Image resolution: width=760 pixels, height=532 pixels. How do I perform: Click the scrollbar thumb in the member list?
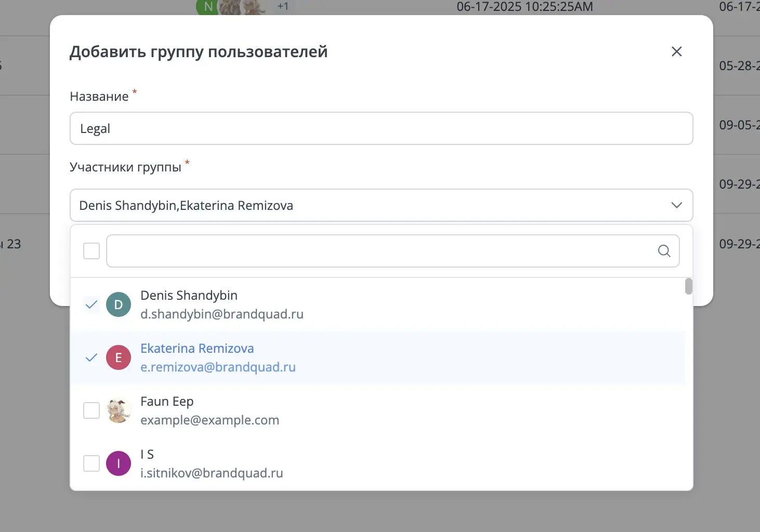point(688,287)
